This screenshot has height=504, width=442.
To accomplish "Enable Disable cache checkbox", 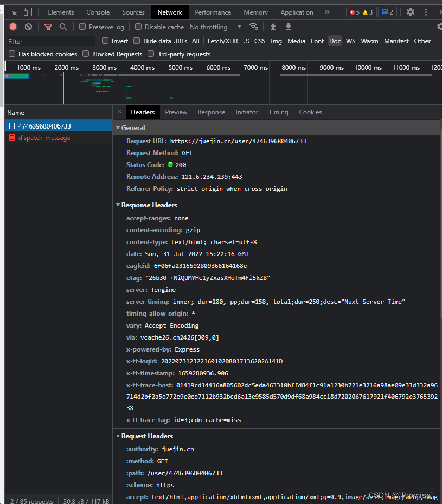I will pos(138,27).
